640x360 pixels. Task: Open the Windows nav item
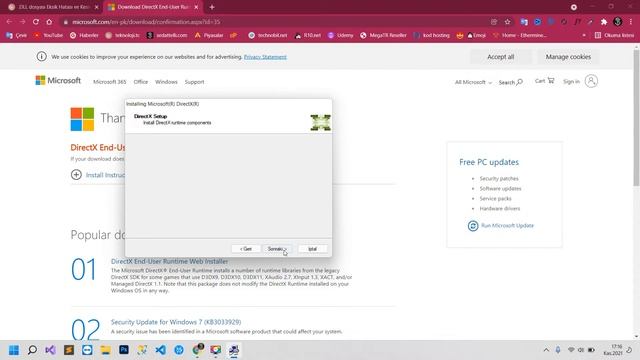click(x=166, y=82)
